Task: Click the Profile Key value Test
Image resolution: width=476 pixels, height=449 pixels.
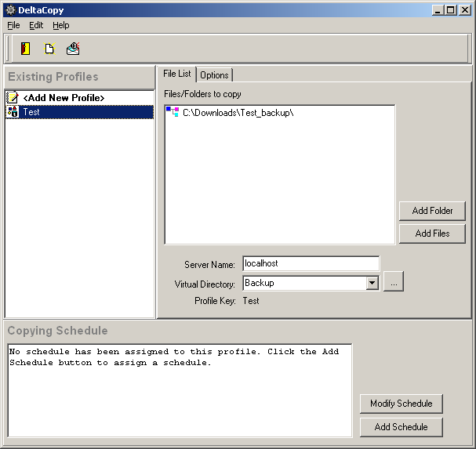Action: click(x=251, y=301)
